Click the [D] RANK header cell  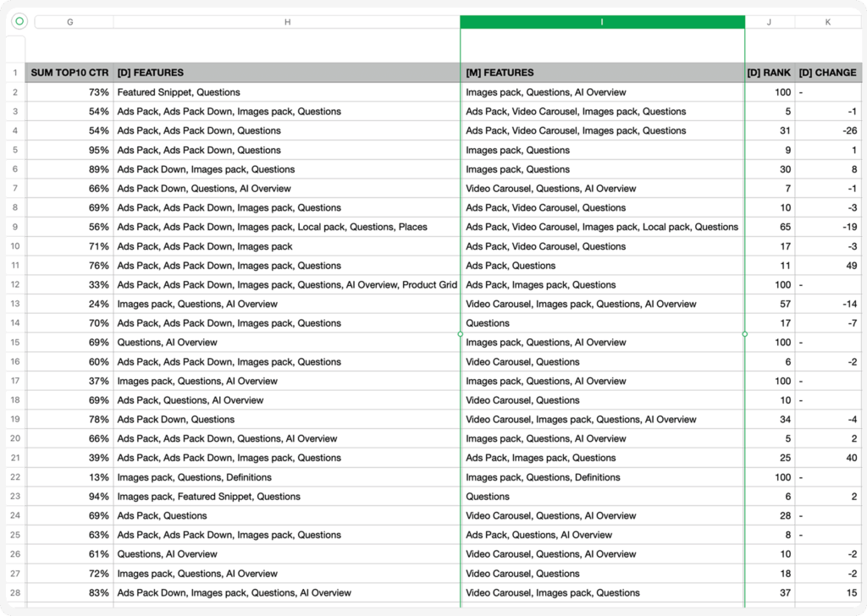tap(769, 73)
